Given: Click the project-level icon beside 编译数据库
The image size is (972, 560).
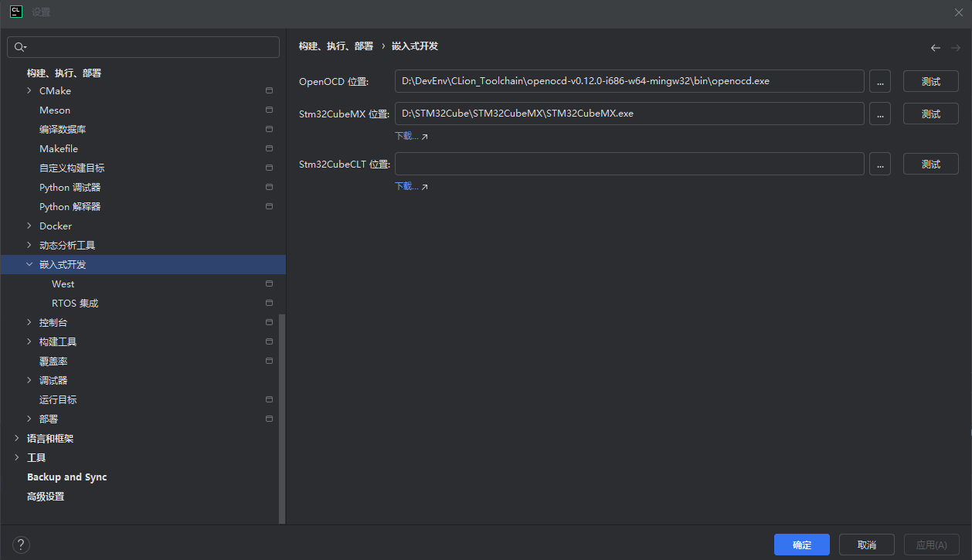Looking at the screenshot, I should coord(269,129).
